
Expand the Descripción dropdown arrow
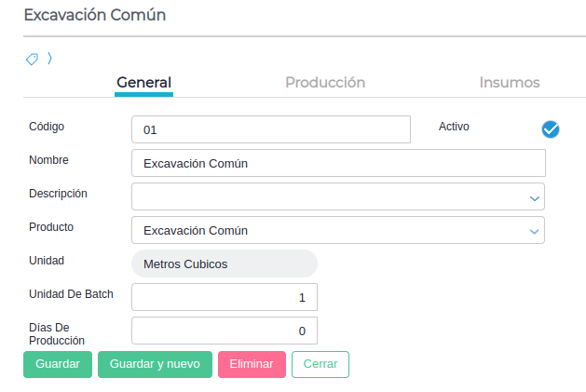[x=535, y=197]
